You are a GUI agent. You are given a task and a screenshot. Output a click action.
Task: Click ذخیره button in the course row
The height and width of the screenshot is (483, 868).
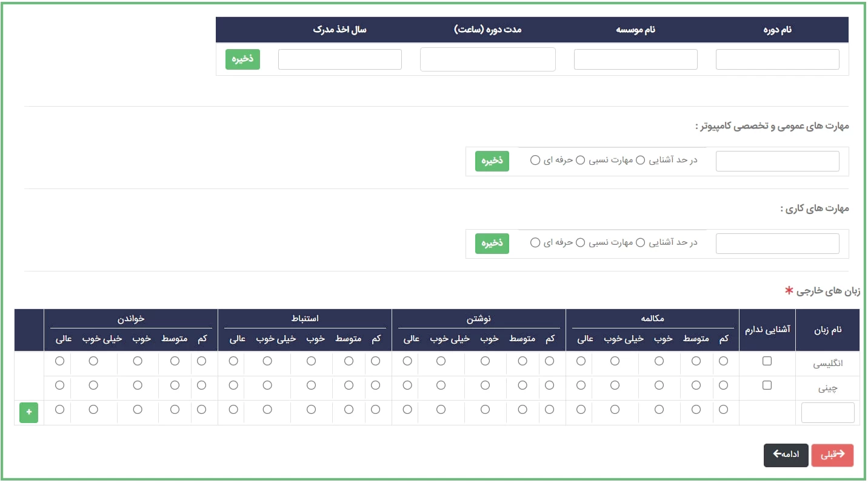pos(242,59)
